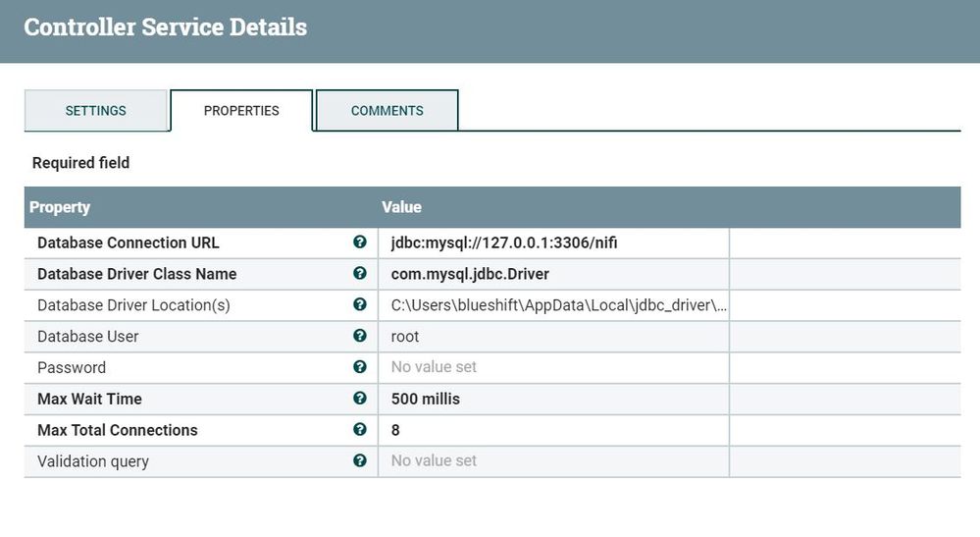Set the Validation query value
Image resolution: width=980 pixels, height=537 pixels.
[553, 461]
